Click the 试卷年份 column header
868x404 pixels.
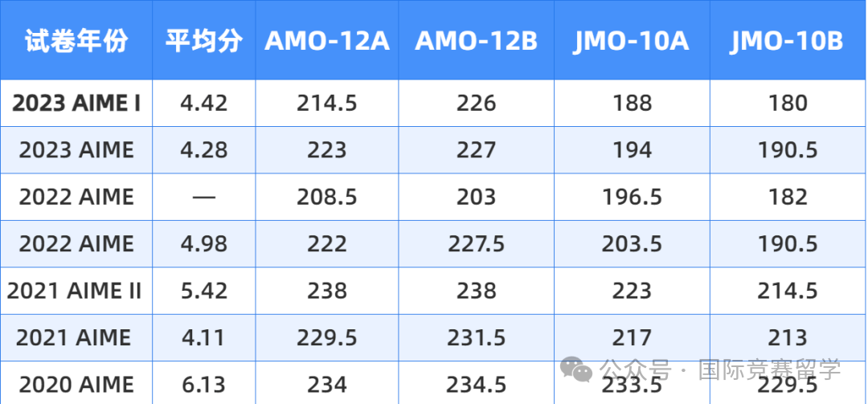(76, 40)
